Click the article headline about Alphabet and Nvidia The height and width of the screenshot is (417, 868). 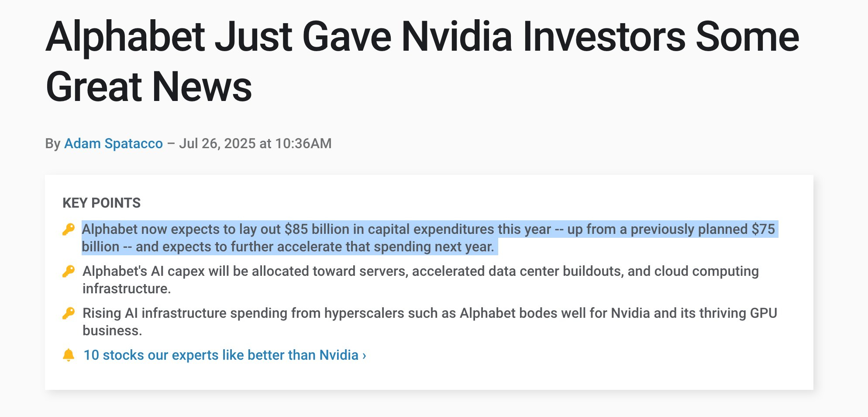pos(422,61)
